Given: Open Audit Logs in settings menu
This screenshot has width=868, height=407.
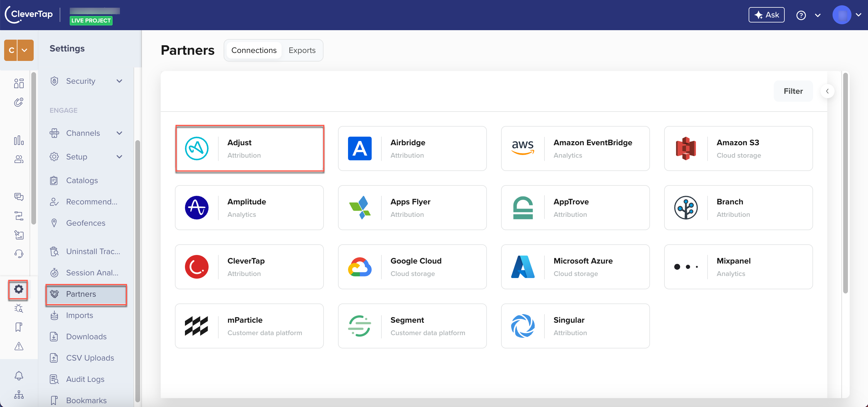Looking at the screenshot, I should click(86, 379).
